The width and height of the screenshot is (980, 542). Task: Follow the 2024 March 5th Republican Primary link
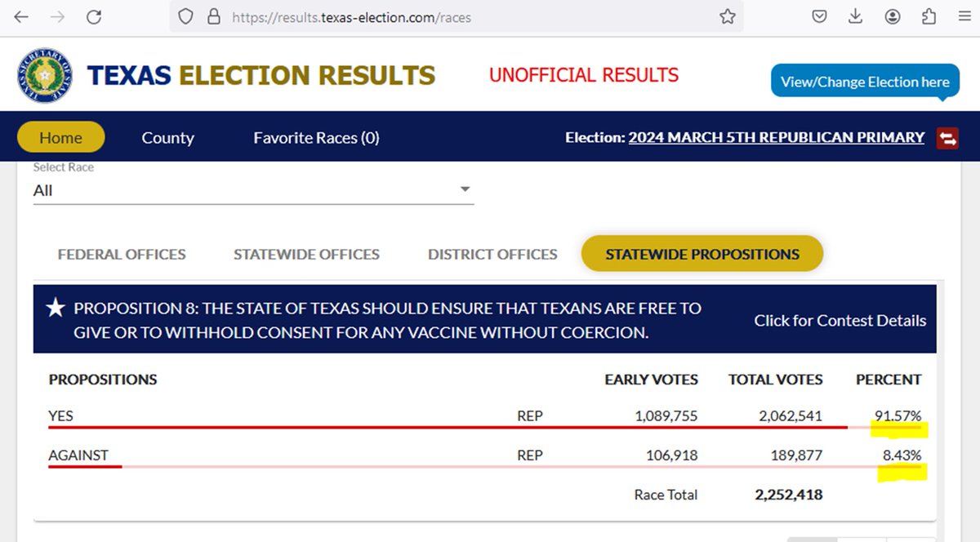point(777,137)
